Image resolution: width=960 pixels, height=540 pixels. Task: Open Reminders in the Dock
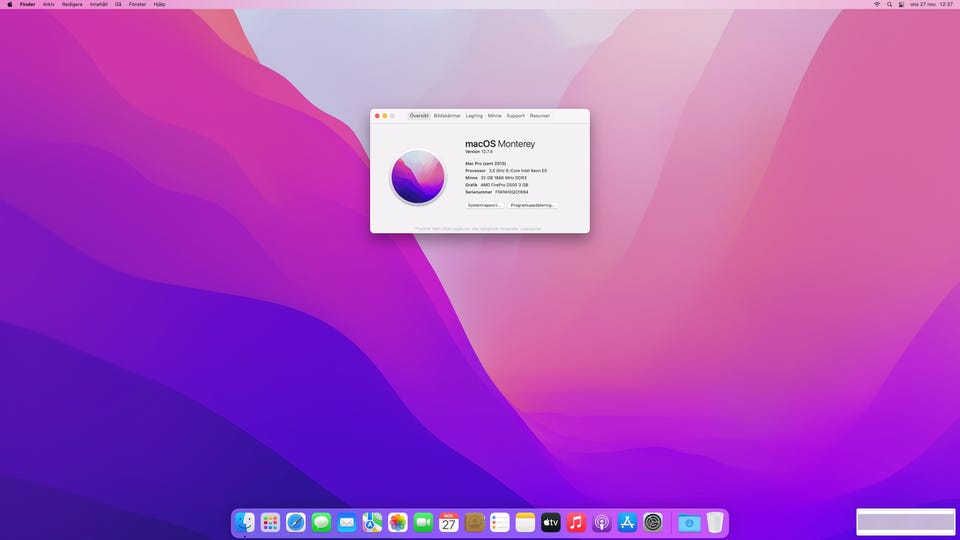pos(500,522)
